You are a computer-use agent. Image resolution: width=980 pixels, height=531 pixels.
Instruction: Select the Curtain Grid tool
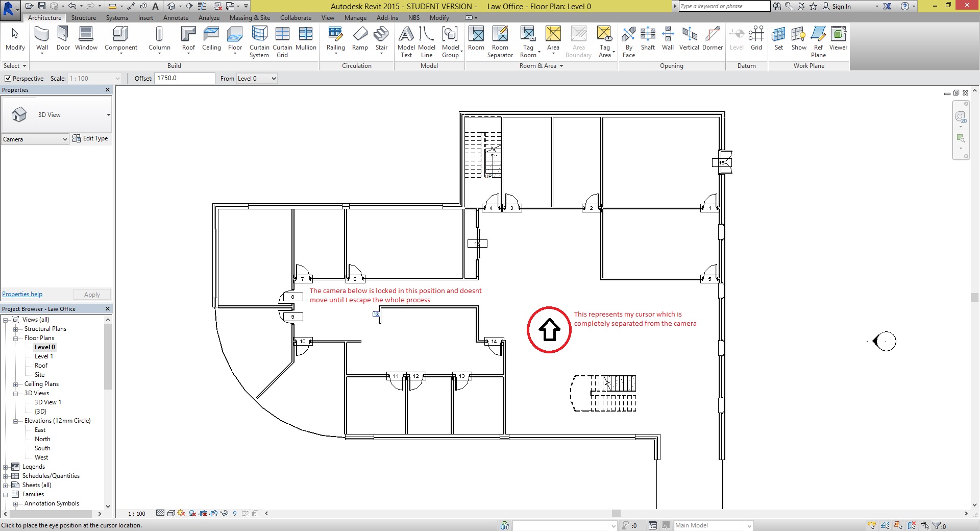pos(282,42)
